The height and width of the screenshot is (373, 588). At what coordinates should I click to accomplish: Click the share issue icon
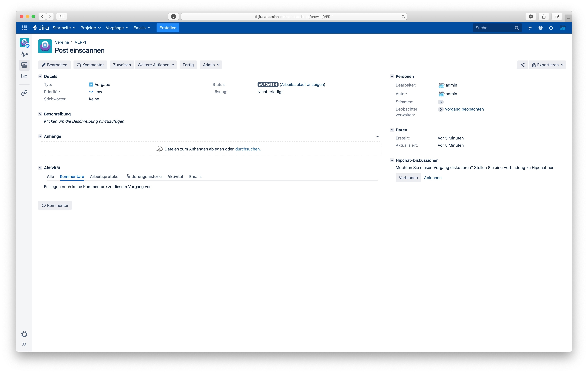click(522, 65)
